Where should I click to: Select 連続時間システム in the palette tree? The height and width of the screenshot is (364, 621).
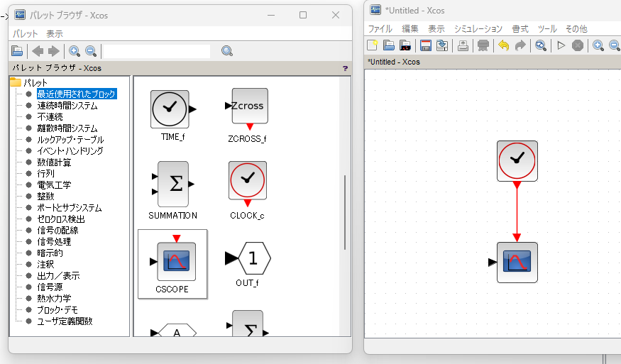click(x=67, y=105)
